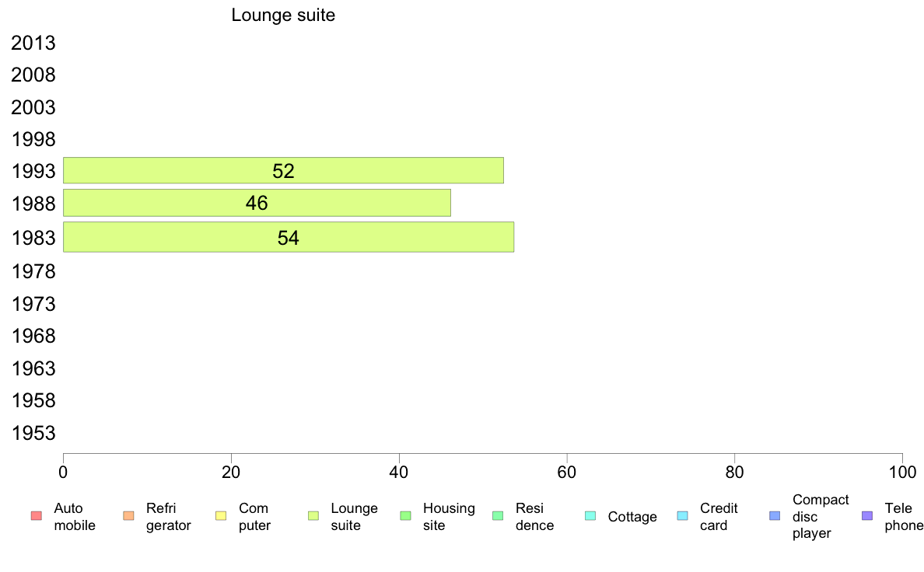
Task: Click the 100 tick on x-axis
Action: pyautogui.click(x=902, y=472)
